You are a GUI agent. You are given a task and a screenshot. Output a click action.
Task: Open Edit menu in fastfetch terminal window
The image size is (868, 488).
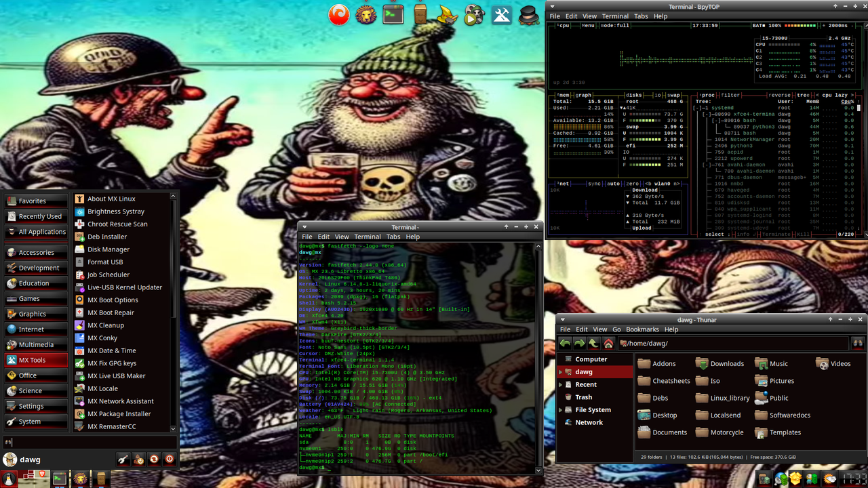(x=323, y=237)
